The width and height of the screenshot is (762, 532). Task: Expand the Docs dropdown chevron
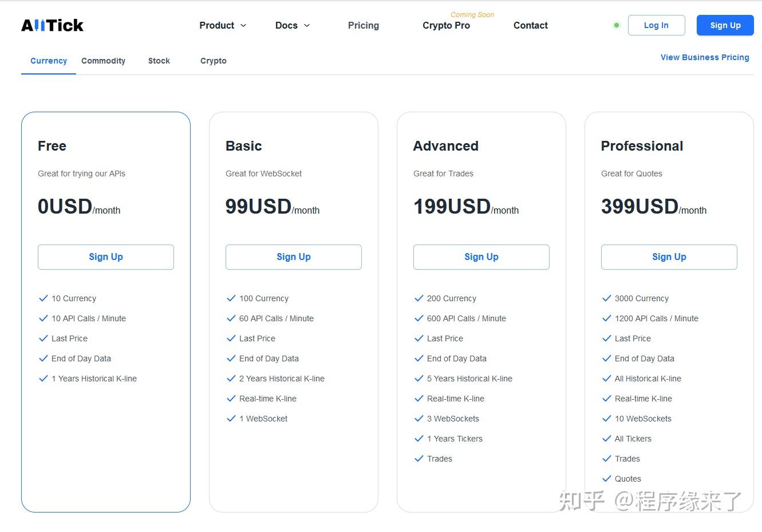[307, 25]
